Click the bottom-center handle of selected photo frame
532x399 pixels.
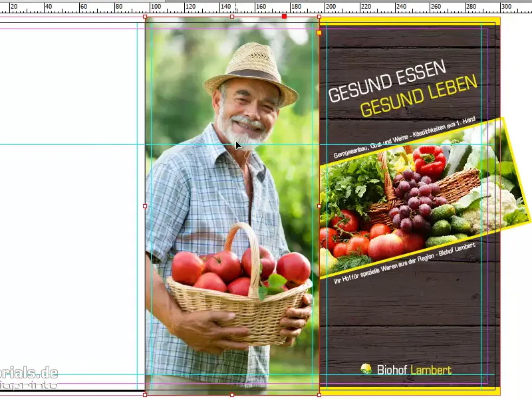click(x=232, y=395)
